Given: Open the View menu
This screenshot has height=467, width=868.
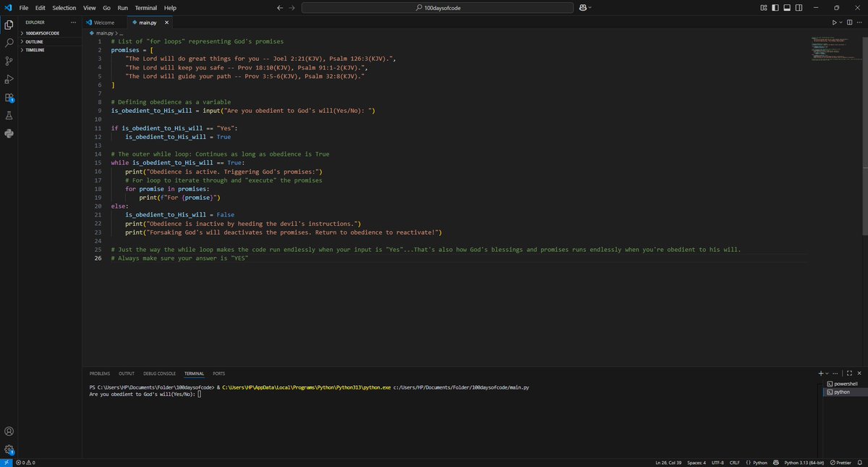Looking at the screenshot, I should pyautogui.click(x=90, y=7).
